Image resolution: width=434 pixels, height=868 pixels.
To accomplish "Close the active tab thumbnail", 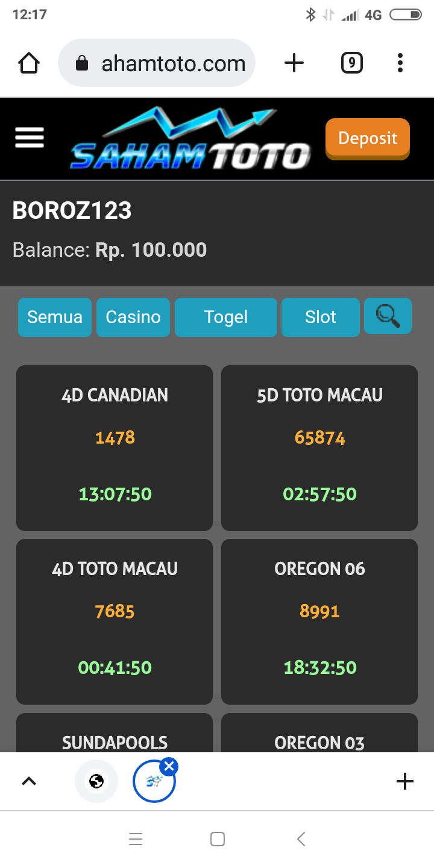I will click(169, 767).
